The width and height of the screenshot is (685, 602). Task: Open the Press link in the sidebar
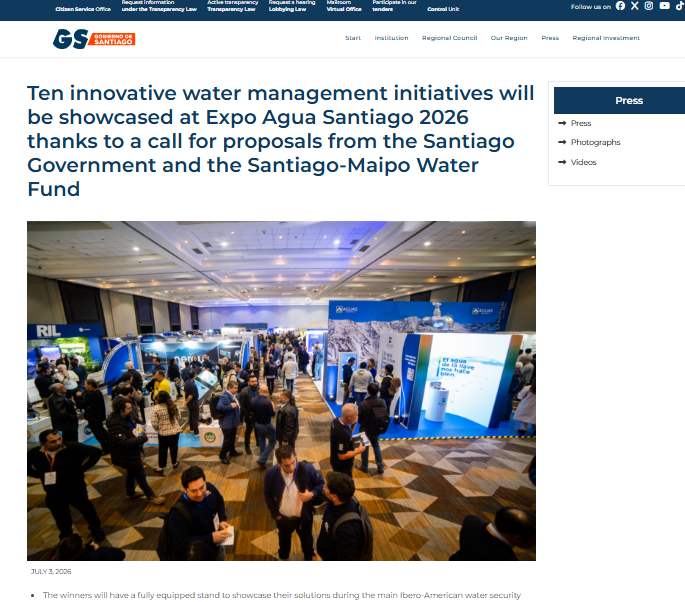pos(581,123)
